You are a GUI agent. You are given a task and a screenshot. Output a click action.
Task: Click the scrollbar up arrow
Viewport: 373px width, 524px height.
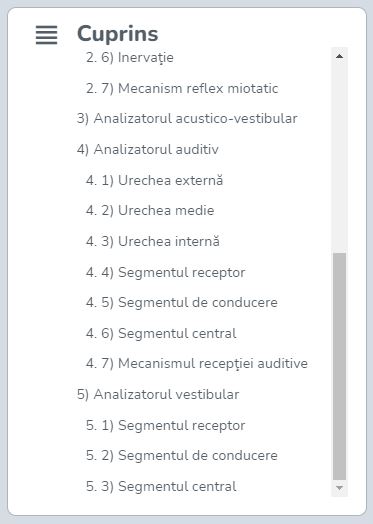(339, 56)
